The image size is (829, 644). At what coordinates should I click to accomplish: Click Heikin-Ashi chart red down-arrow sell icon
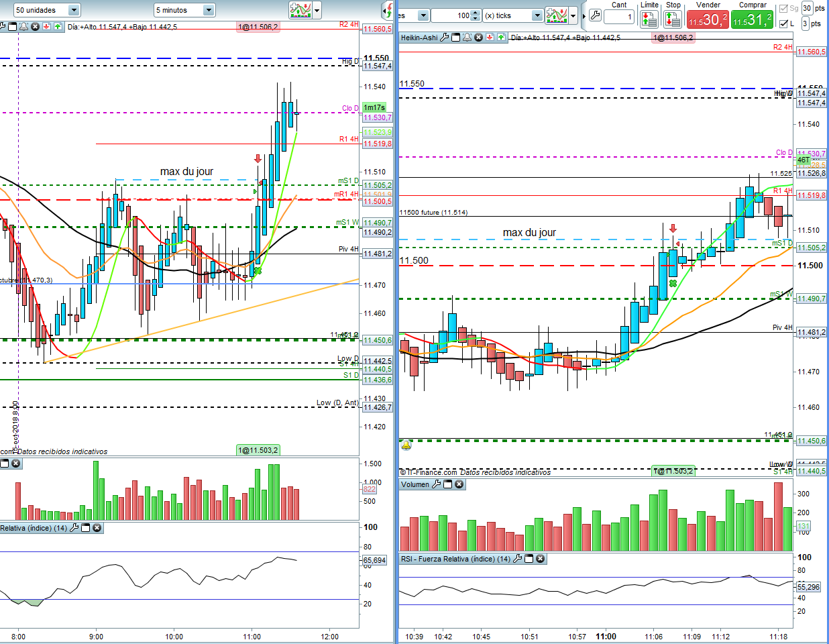click(x=490, y=38)
